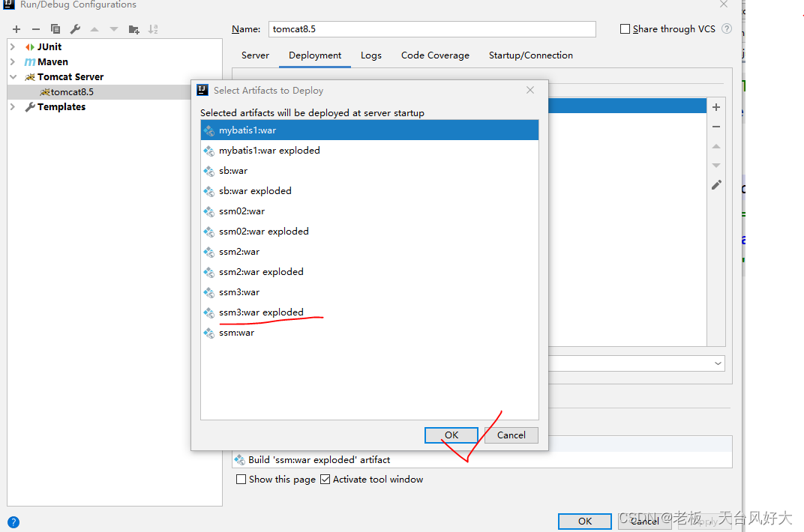
Task: Collapse the Tomcat Server tree node
Action: click(13, 77)
